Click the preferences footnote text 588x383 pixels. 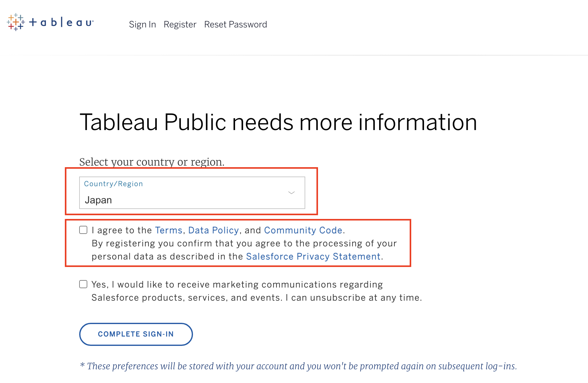(299, 366)
